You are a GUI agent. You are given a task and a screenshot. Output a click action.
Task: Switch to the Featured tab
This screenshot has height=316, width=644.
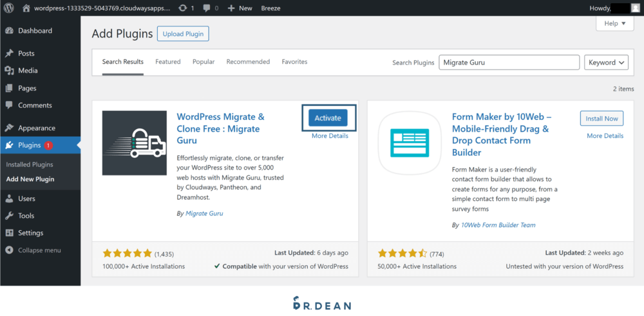[168, 62]
